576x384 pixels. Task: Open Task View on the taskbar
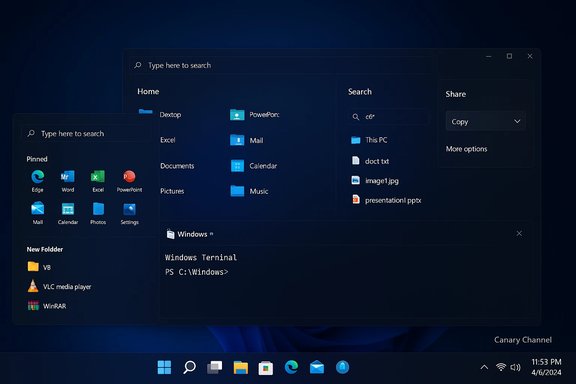click(x=215, y=367)
